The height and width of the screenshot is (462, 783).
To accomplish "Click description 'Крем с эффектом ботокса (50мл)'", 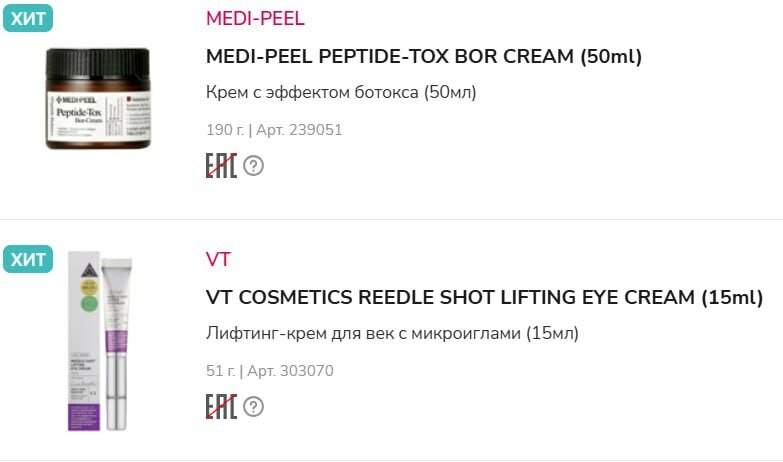I will [341, 93].
